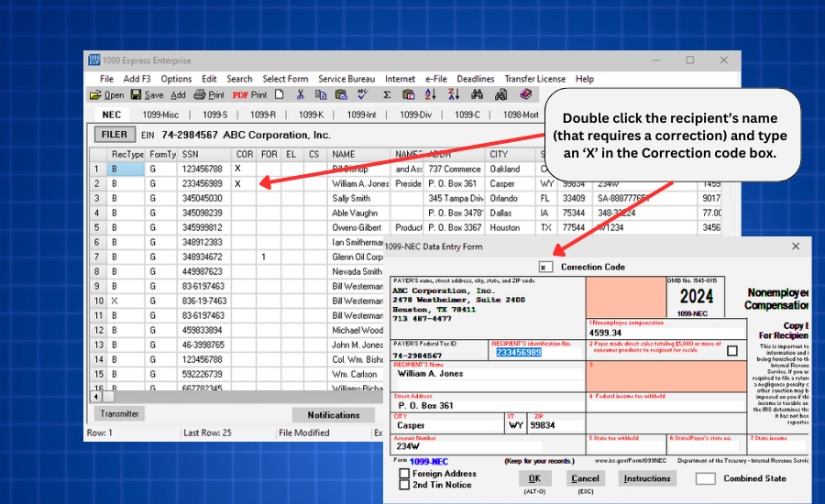
Task: Click the Sigma totals icon
Action: click(386, 94)
